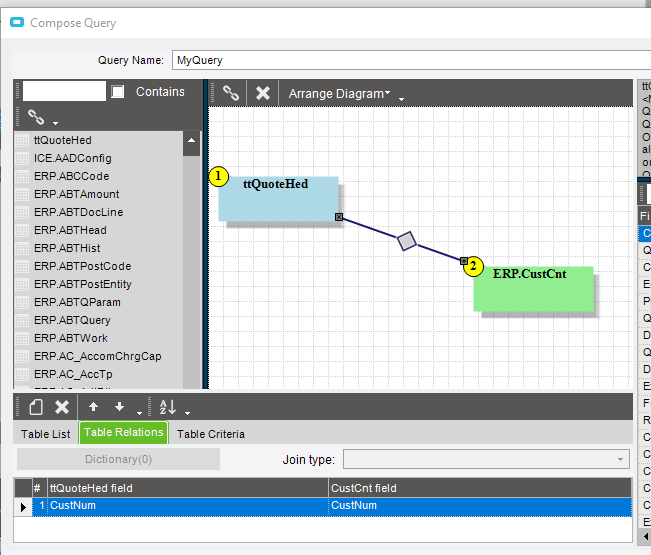Select ERP.ABTPostEntity in the table list

[x=83, y=284]
